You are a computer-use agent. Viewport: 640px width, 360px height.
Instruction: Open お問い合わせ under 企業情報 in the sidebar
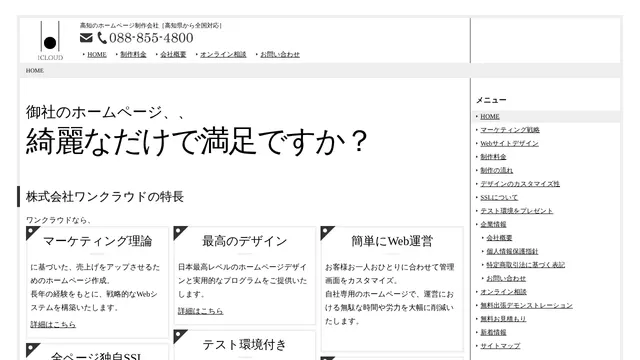point(506,278)
